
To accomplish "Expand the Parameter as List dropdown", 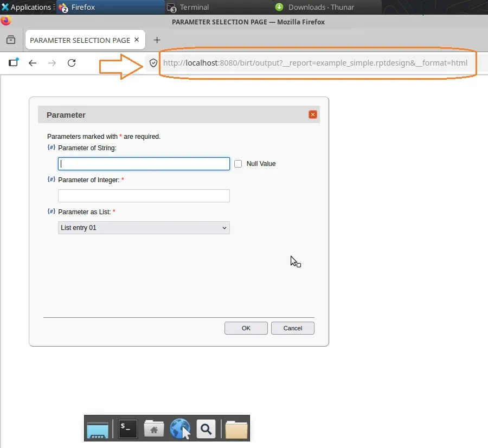I will tap(144, 228).
